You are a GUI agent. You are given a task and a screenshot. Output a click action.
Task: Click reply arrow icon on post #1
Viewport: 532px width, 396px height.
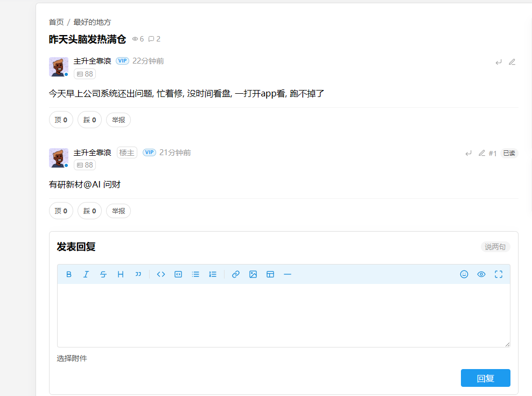coord(468,153)
